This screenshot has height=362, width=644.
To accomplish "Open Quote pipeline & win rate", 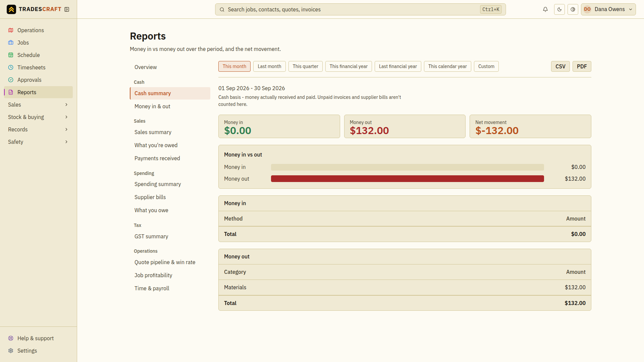I will pos(170,262).
